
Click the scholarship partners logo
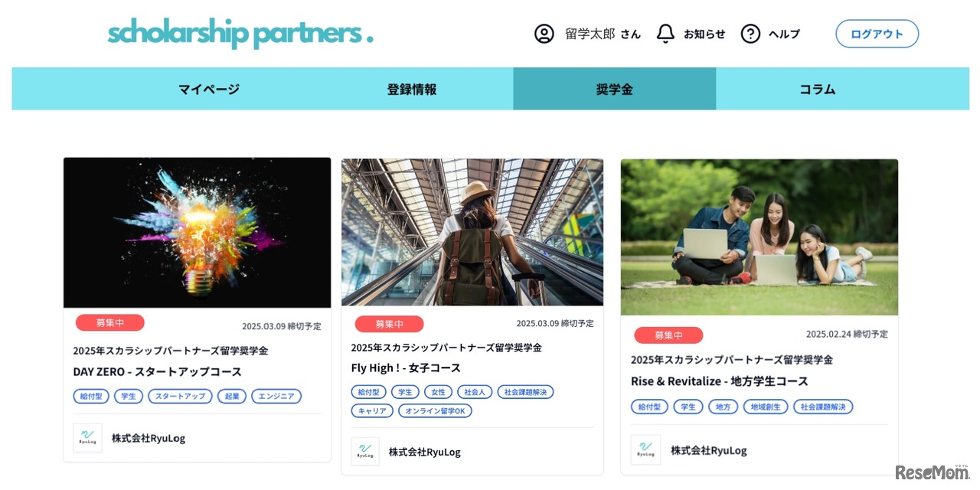240,34
